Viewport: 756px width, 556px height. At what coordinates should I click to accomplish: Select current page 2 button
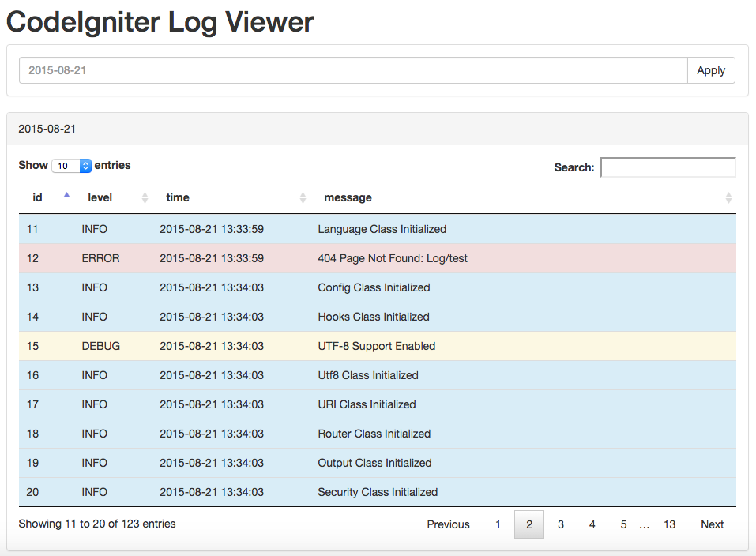(529, 524)
